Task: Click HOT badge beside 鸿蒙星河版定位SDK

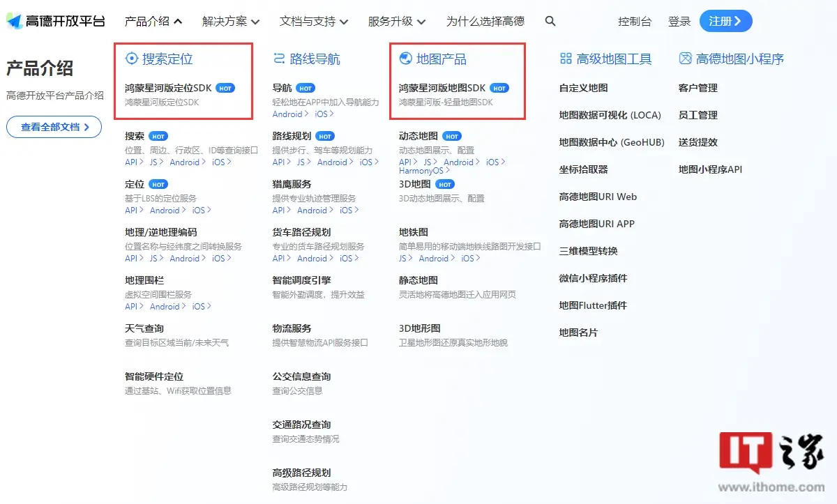Action: [225, 89]
